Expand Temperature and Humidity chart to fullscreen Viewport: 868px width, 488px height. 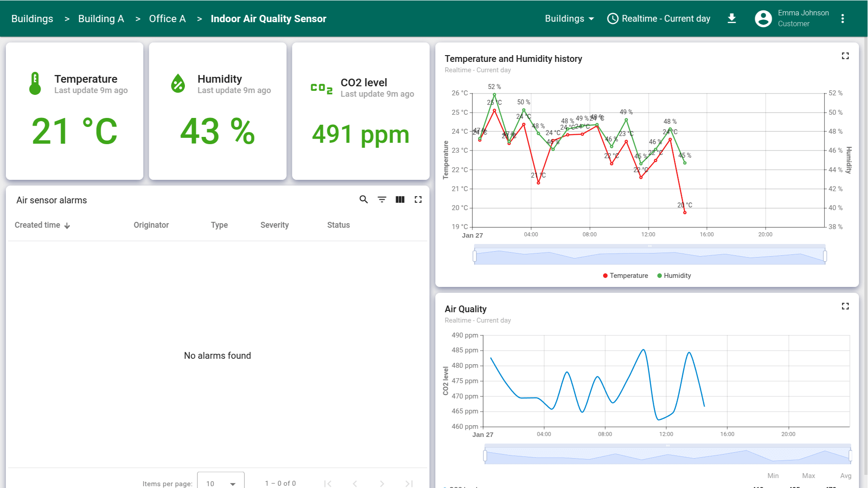[845, 56]
